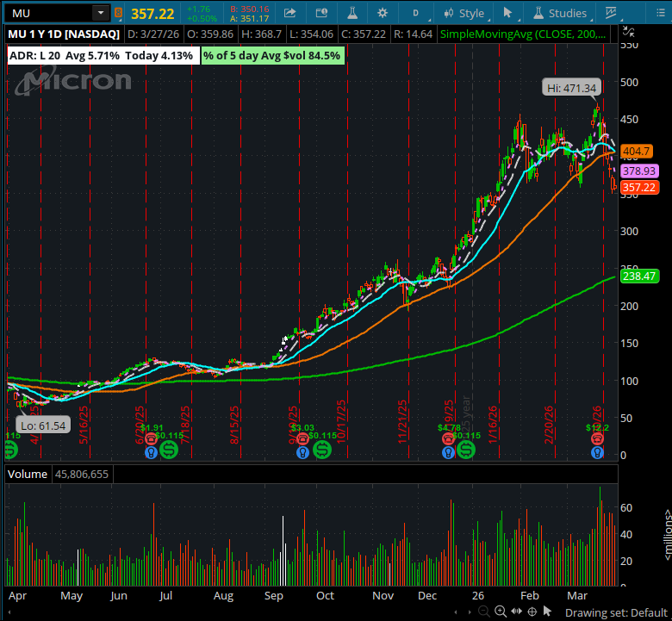
Task: Open the Patterns icon next to Studies
Action: (611, 13)
